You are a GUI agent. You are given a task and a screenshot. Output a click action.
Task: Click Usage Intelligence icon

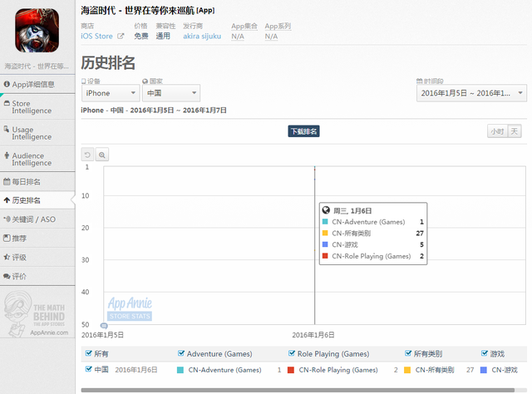point(7,129)
